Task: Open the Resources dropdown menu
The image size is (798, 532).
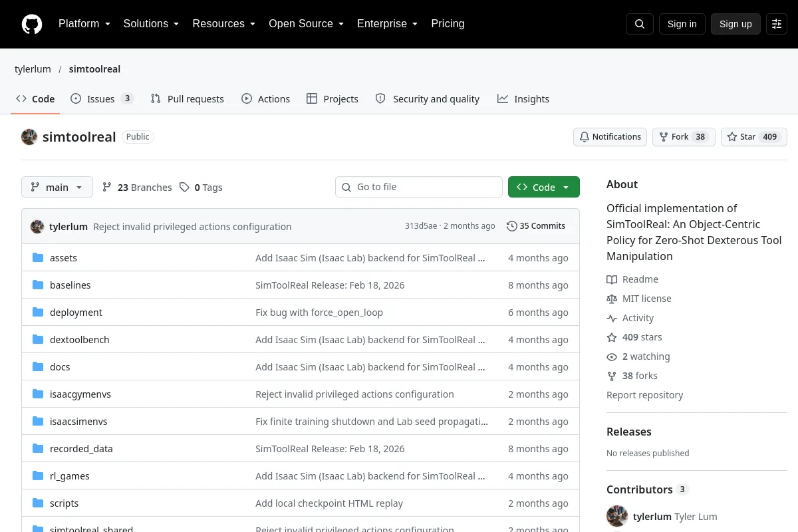Action: pyautogui.click(x=224, y=24)
